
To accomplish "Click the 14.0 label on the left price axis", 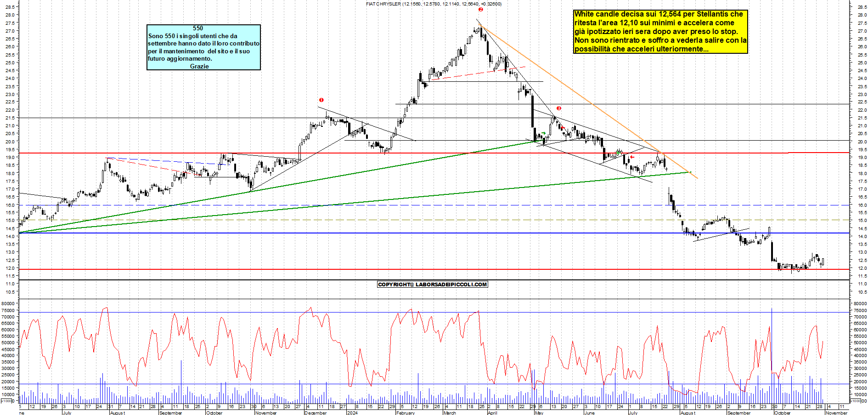I will [11, 236].
